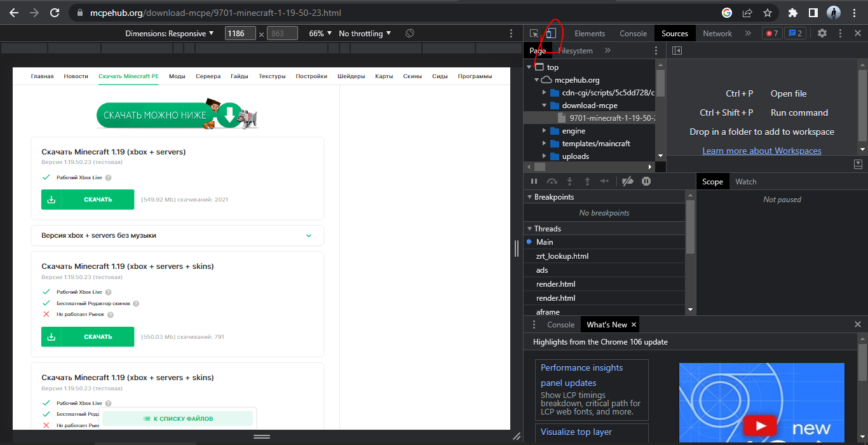Open Learn more about Workspaces link
This screenshot has width=868, height=445.
coord(762,151)
